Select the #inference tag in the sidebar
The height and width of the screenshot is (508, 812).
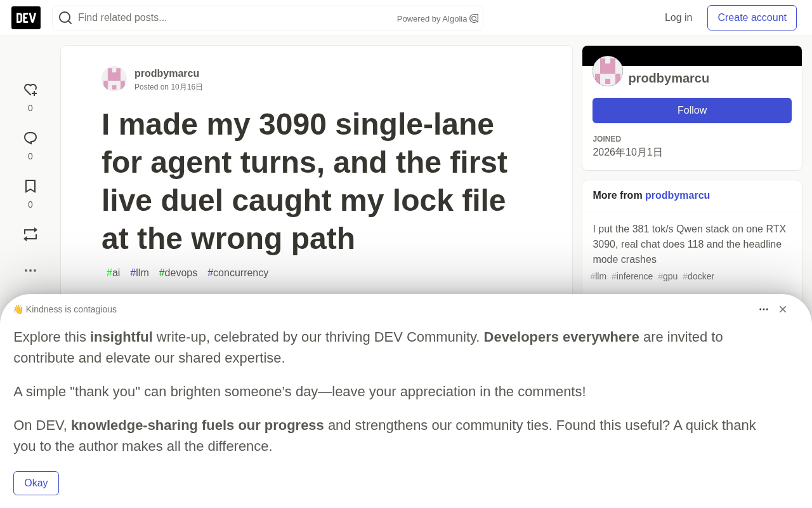pos(632,276)
